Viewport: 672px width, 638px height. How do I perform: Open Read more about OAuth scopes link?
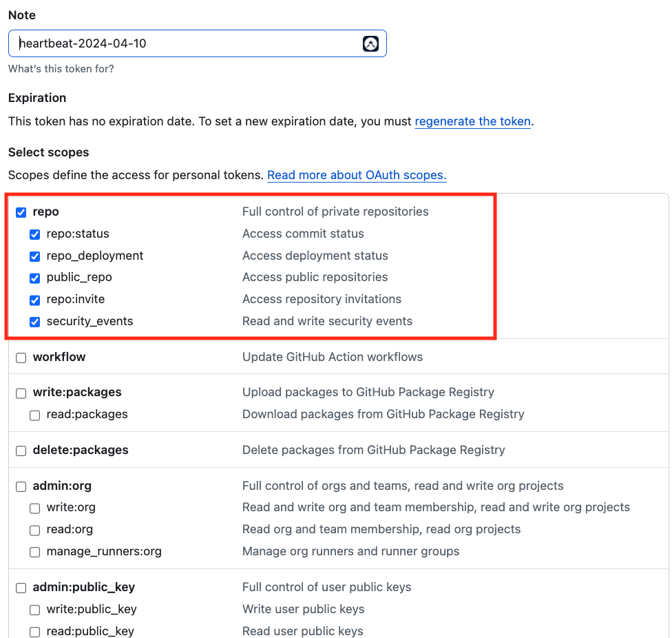(357, 175)
